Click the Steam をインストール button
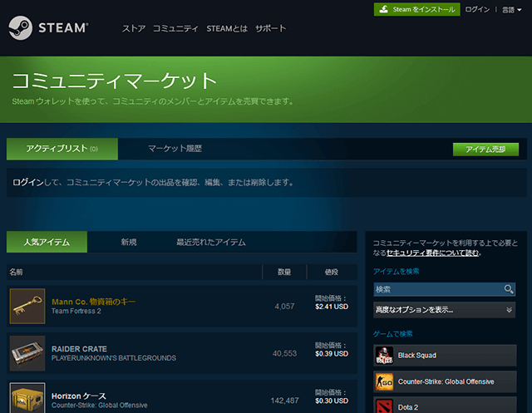Viewport: 532px width, 413px height. (417, 9)
